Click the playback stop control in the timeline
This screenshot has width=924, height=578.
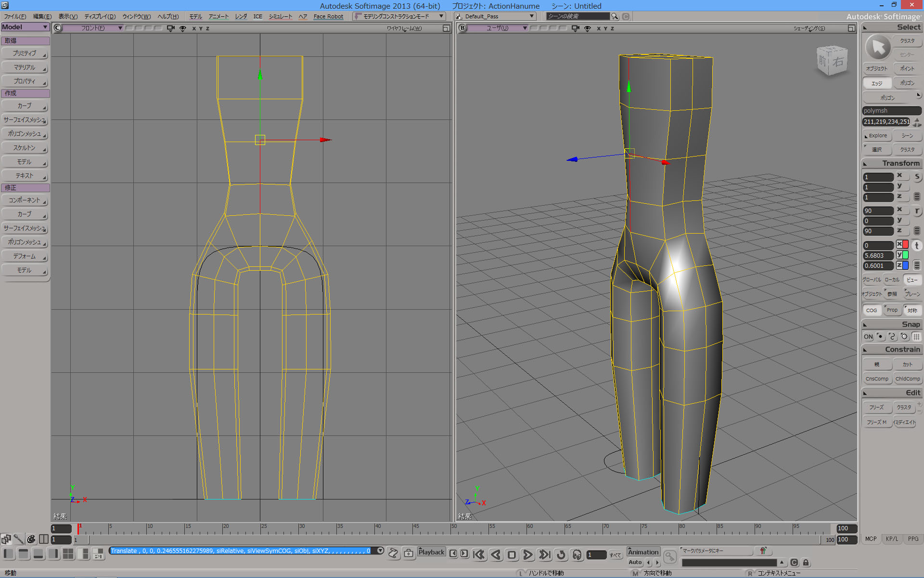tap(511, 555)
